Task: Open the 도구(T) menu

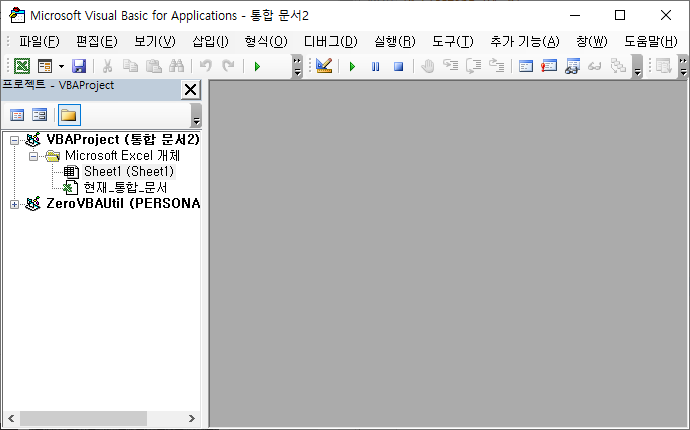Action: click(x=453, y=42)
